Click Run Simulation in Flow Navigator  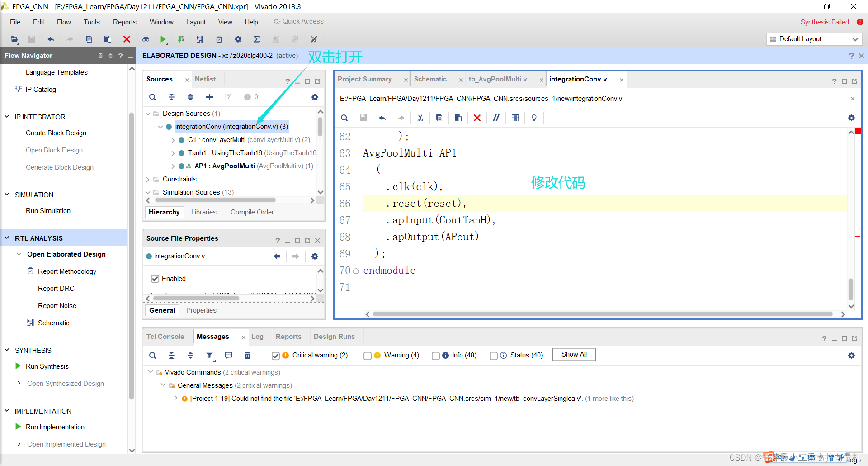tap(48, 211)
